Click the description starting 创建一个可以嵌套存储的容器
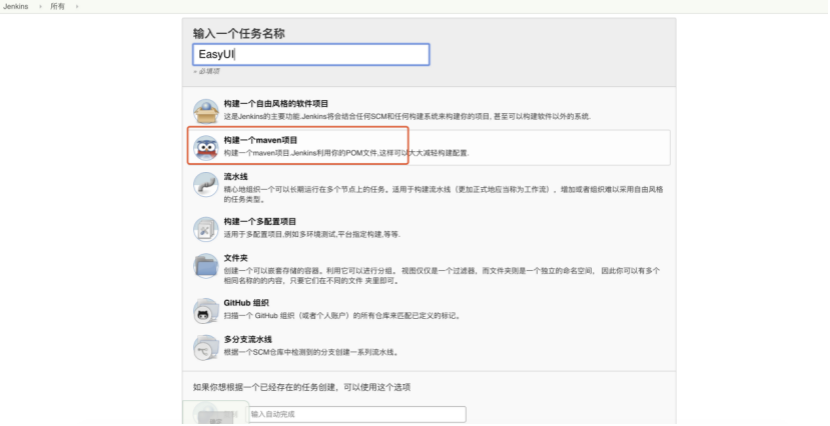830x426 pixels. pyautogui.click(x=441, y=276)
